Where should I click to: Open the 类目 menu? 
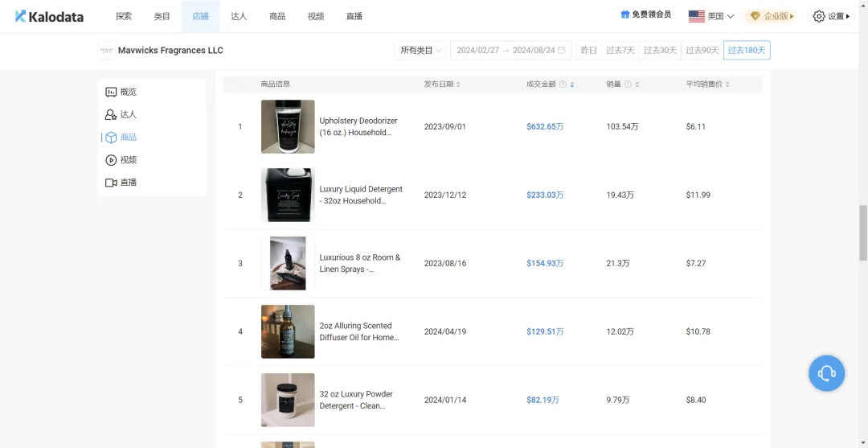tap(162, 17)
